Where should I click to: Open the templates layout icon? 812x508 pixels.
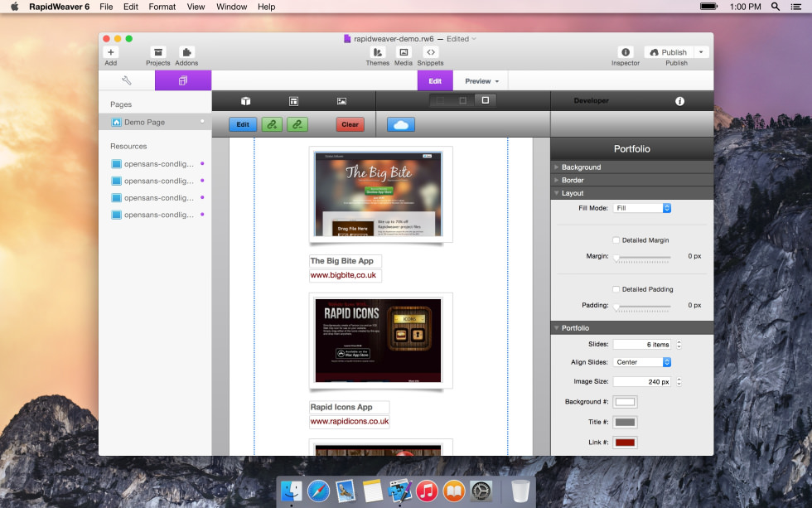tap(293, 101)
